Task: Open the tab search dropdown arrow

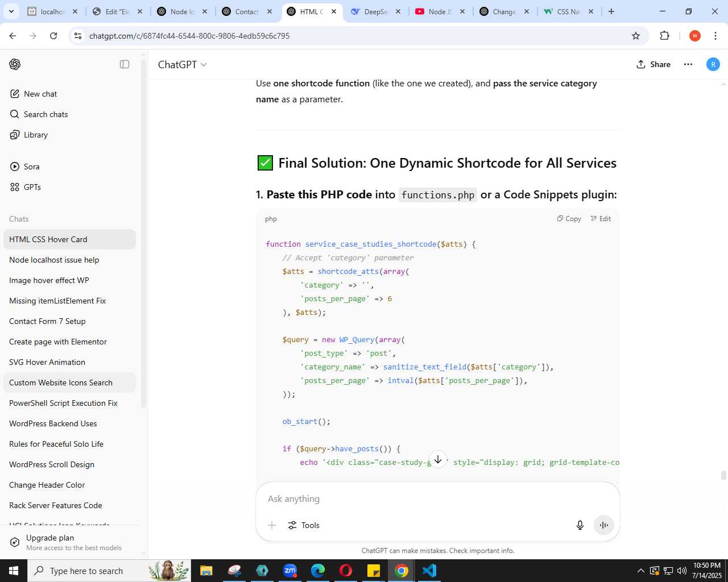Action: (11, 11)
